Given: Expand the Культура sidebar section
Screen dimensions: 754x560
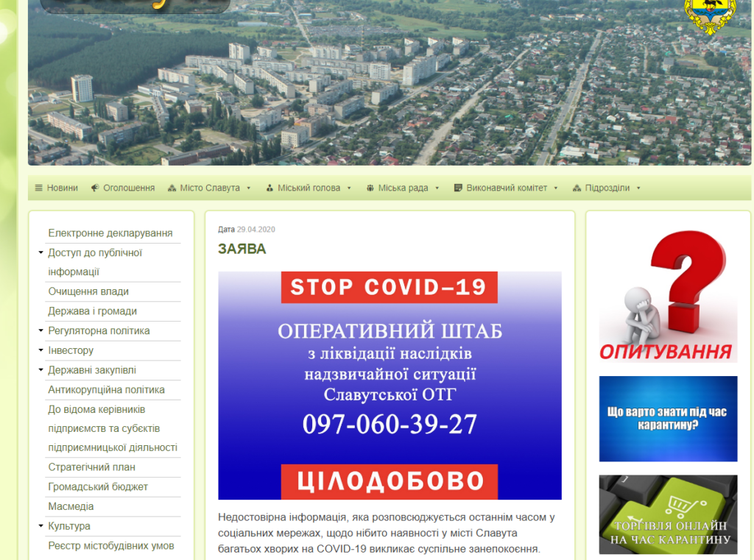Looking at the screenshot, I should (x=40, y=527).
